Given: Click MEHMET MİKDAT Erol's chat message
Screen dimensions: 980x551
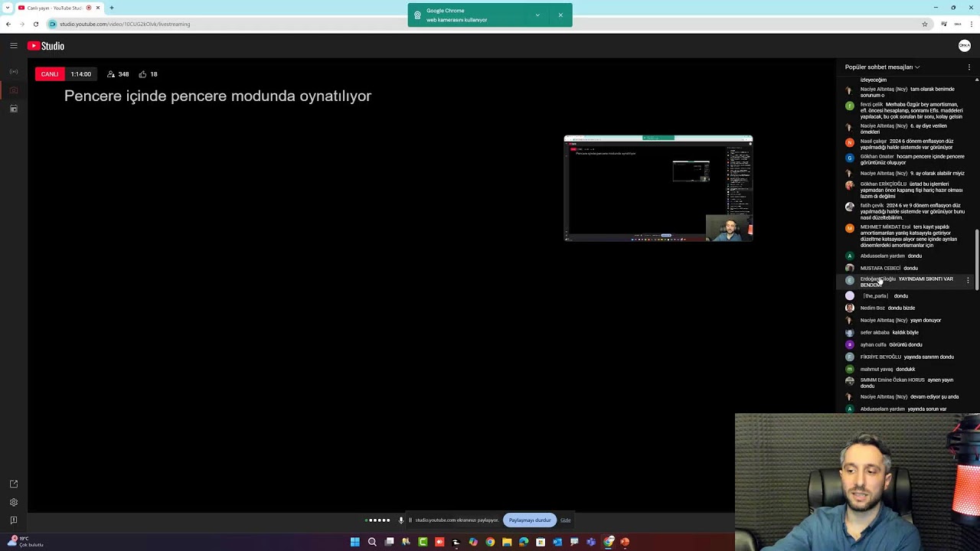Looking at the screenshot, I should [x=906, y=236].
